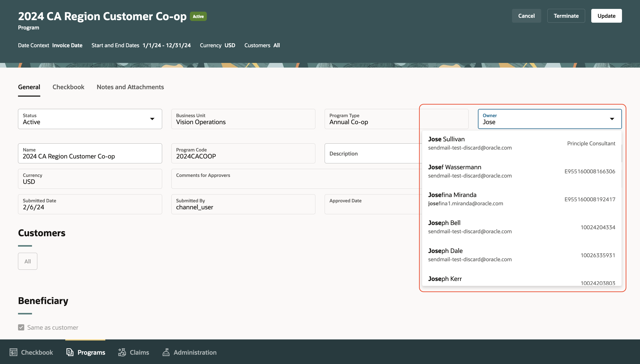The image size is (640, 364).
Task: Toggle the All customers selection button
Action: pyautogui.click(x=28, y=261)
